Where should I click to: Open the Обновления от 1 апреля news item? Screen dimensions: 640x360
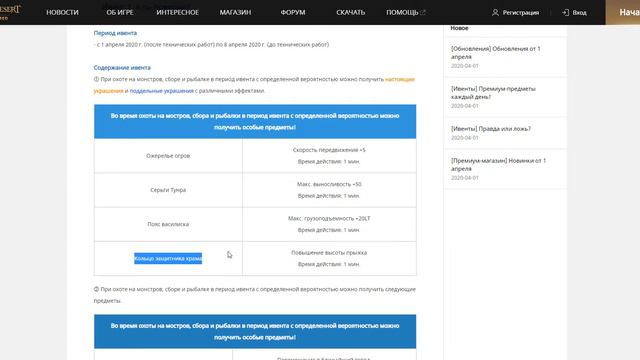click(505, 57)
